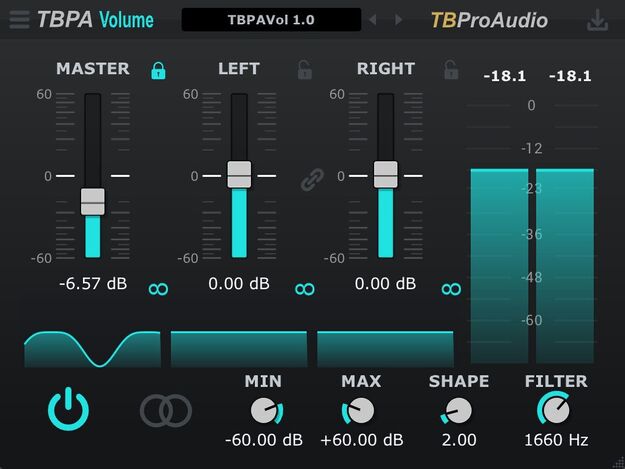Click the FILTER knob

pos(554,409)
